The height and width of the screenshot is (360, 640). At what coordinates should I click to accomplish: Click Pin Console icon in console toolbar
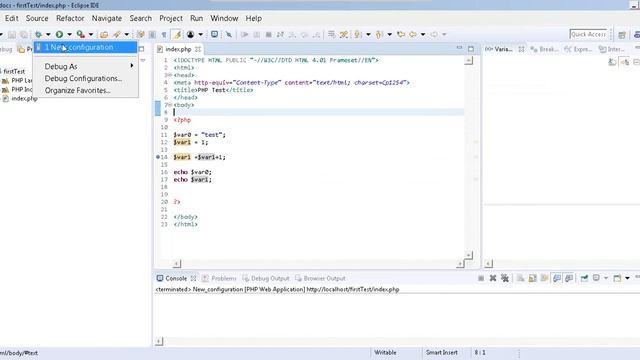[584, 278]
